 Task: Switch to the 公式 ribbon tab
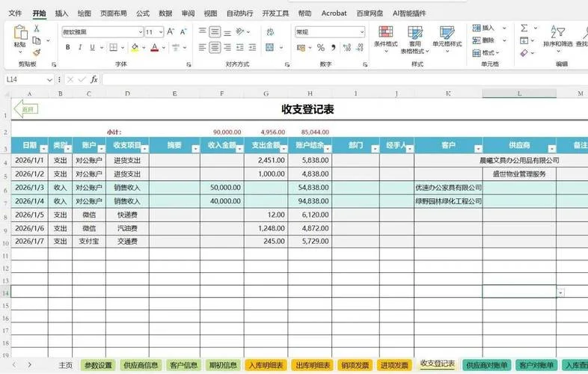[x=143, y=13]
